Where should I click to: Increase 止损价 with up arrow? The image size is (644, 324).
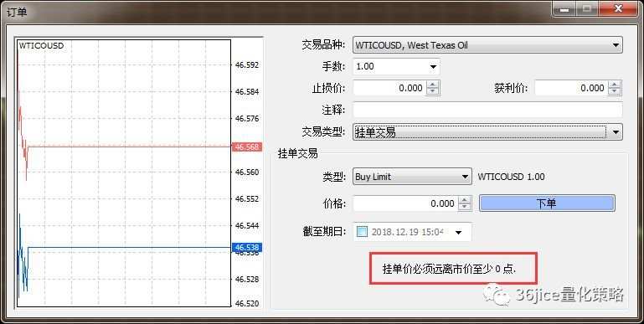click(432, 85)
